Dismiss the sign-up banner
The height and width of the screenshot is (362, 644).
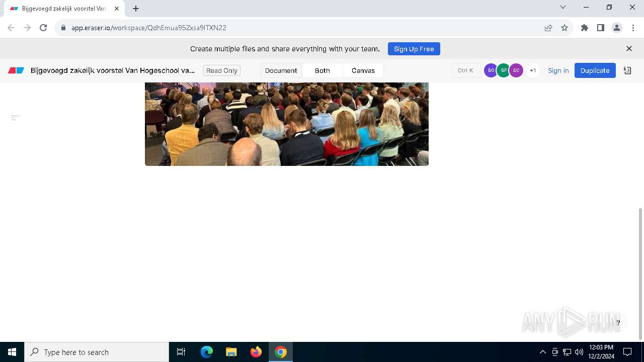coord(629,49)
